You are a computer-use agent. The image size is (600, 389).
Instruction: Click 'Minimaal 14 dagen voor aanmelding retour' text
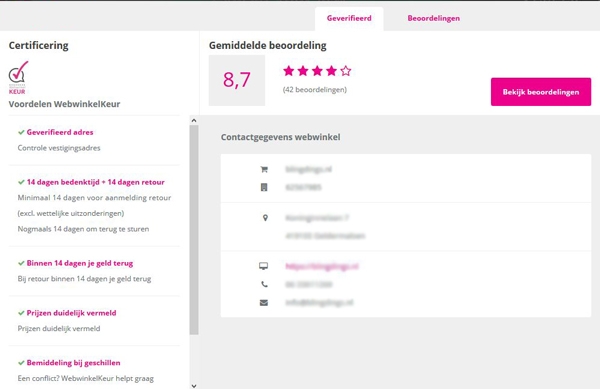[x=94, y=198]
